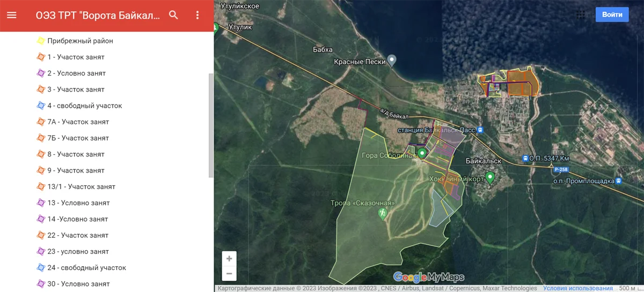Image resolution: width=644 pixels, height=292 pixels.
Task: Click the о.п. Промплощадка station icon
Action: (x=619, y=181)
